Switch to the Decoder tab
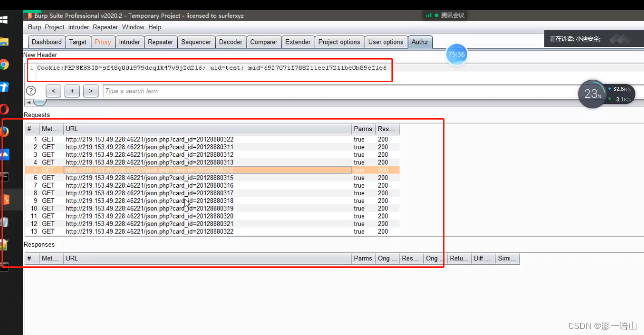The image size is (644, 335). pyautogui.click(x=231, y=42)
